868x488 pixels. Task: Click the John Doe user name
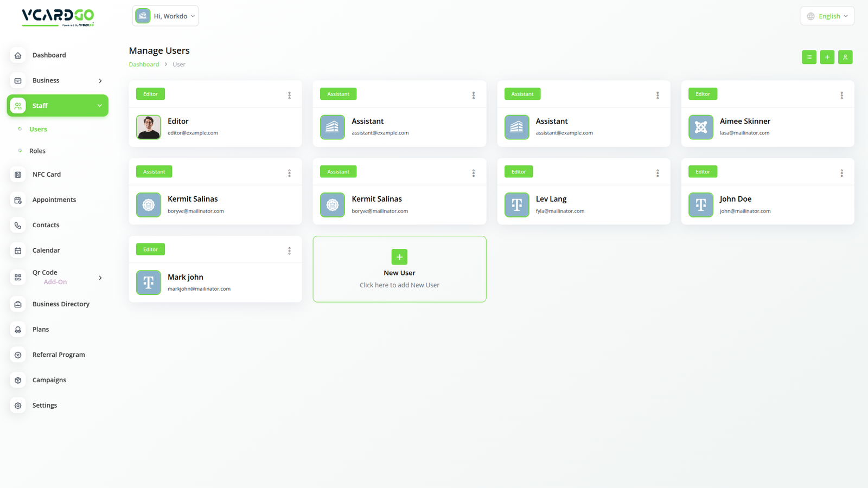735,199
